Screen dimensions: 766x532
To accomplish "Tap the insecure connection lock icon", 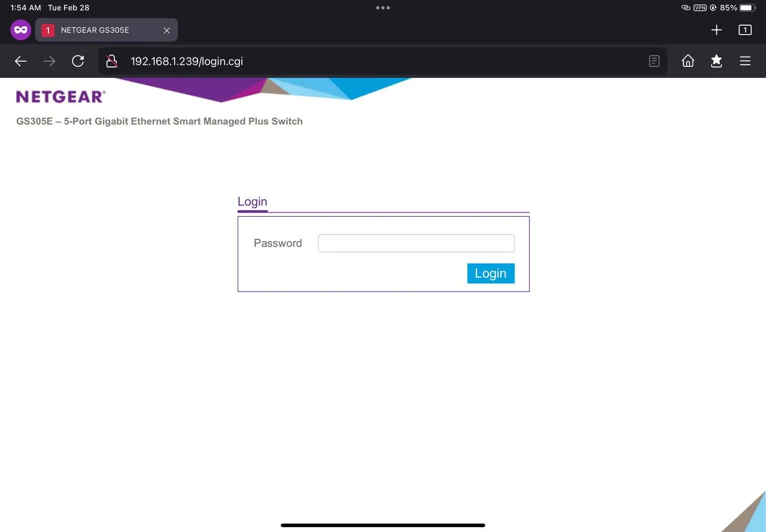I will coord(111,61).
